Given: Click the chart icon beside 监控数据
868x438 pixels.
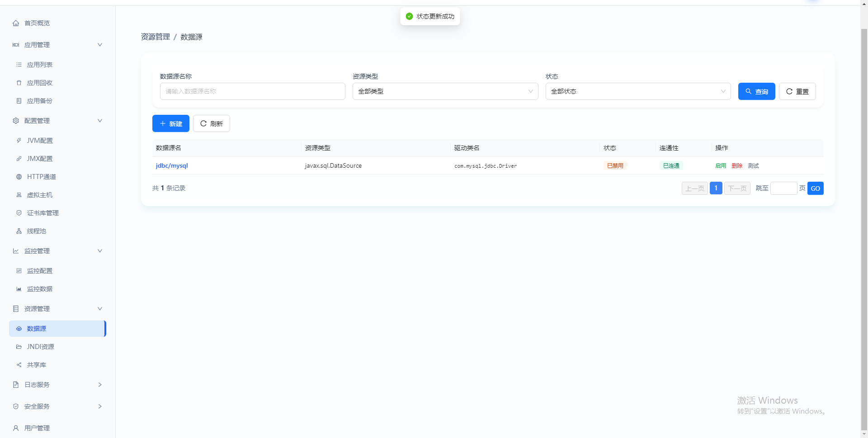Looking at the screenshot, I should 19,289.
